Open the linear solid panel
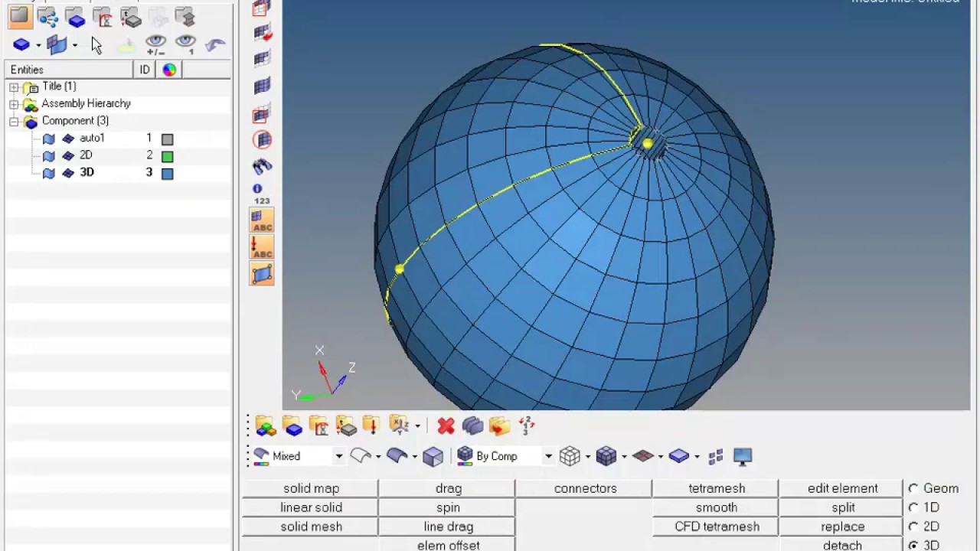 click(311, 507)
